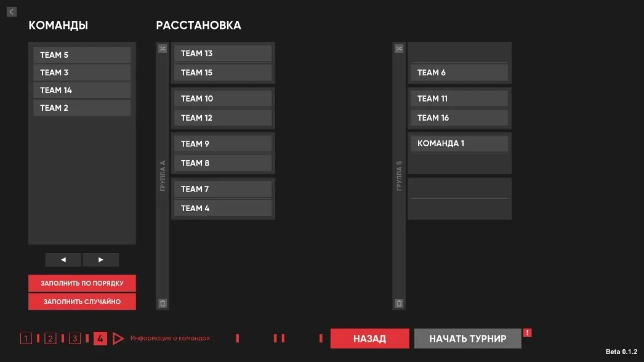Click the red exclamation warning badge
The width and height of the screenshot is (644, 362).
coord(528,332)
